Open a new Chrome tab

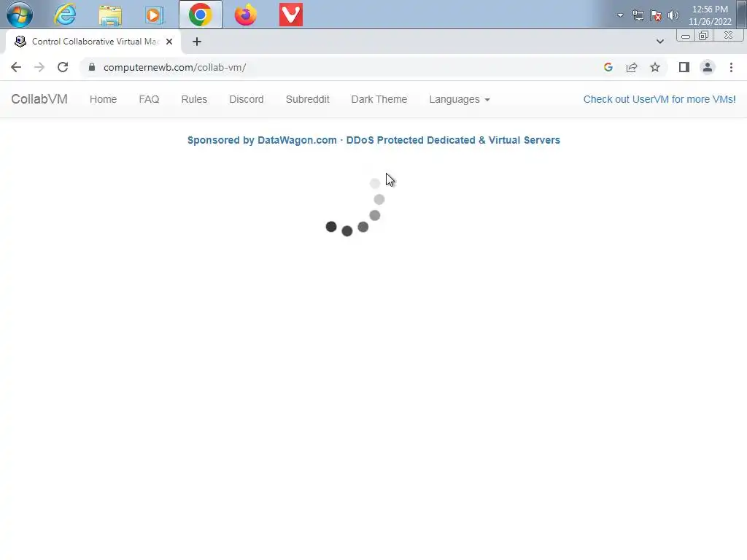(x=197, y=42)
